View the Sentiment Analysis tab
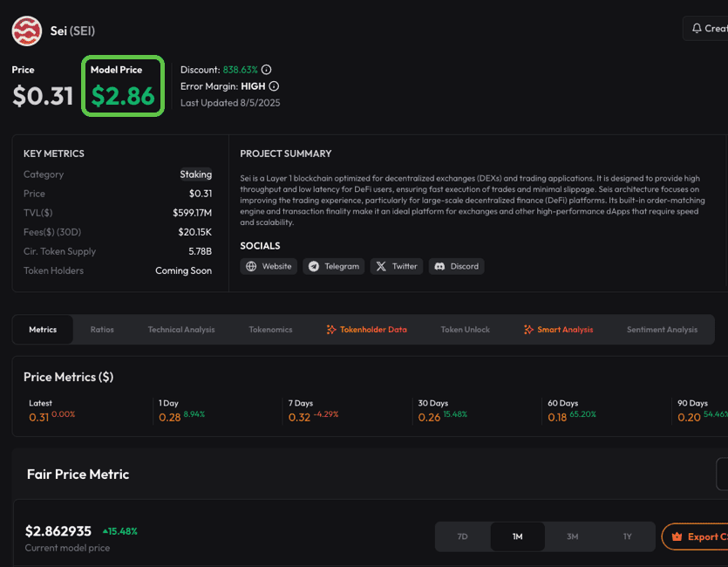The height and width of the screenshot is (567, 728). point(662,330)
